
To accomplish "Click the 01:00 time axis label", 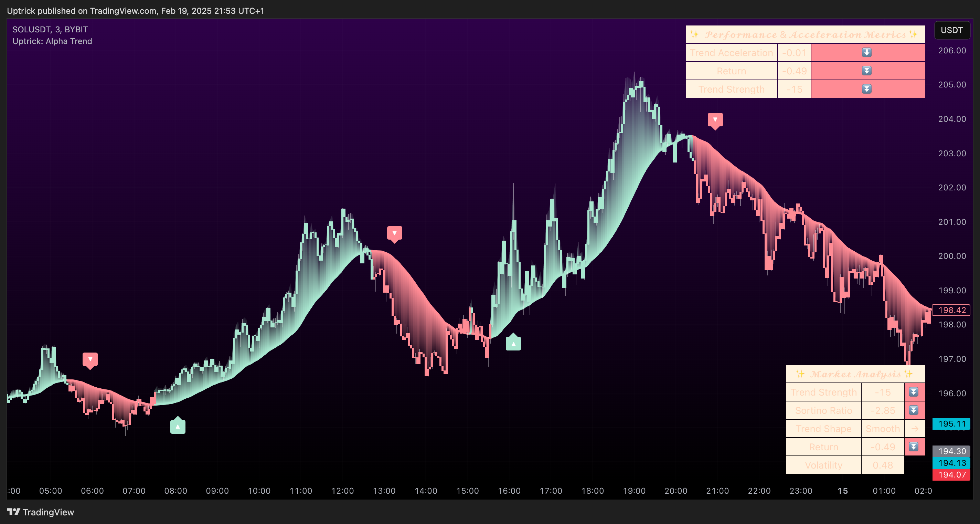I will 884,491.
